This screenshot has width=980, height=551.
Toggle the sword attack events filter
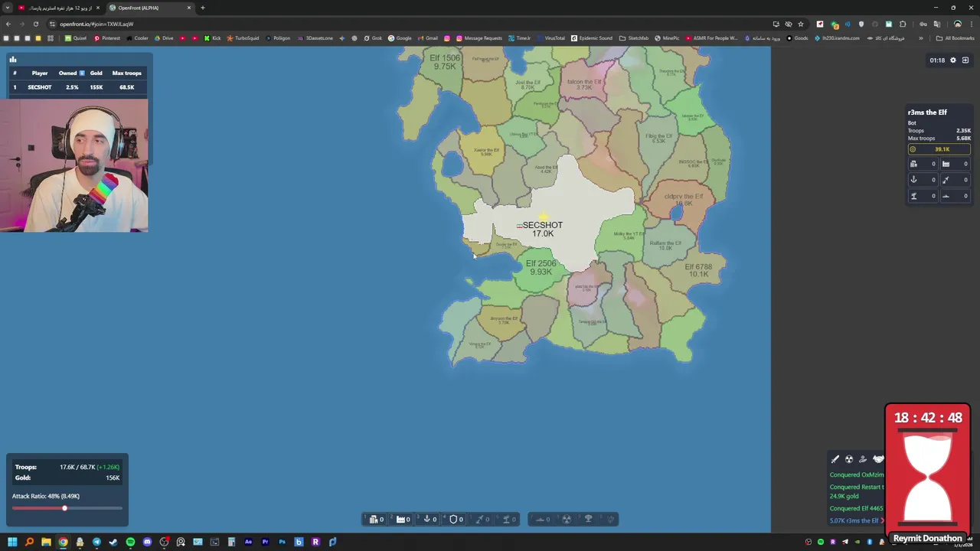point(835,459)
